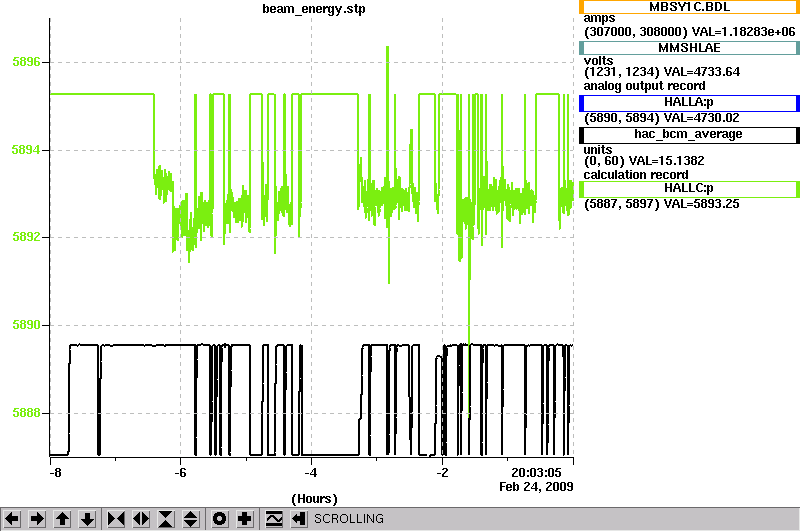Click the 'amps' units label
Image resolution: width=800 pixels, height=531 pixels.
[x=599, y=19]
